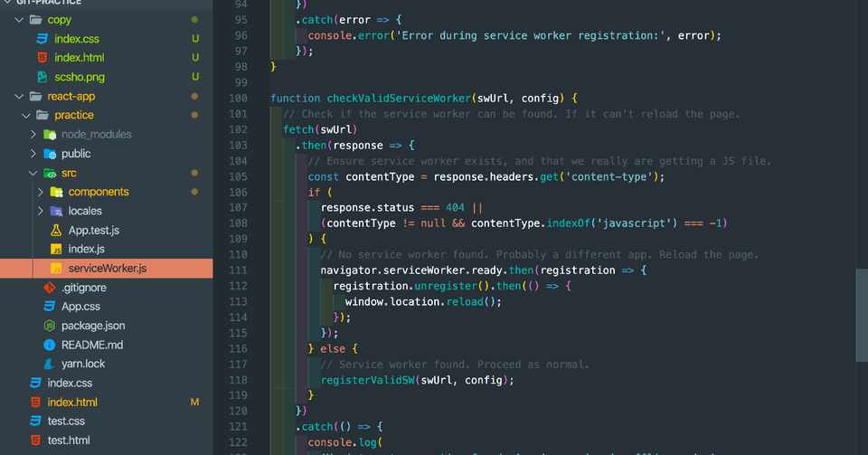Viewport: 868px width, 455px height.
Task: Click window.location.reload() on line 113
Action: pos(423,302)
